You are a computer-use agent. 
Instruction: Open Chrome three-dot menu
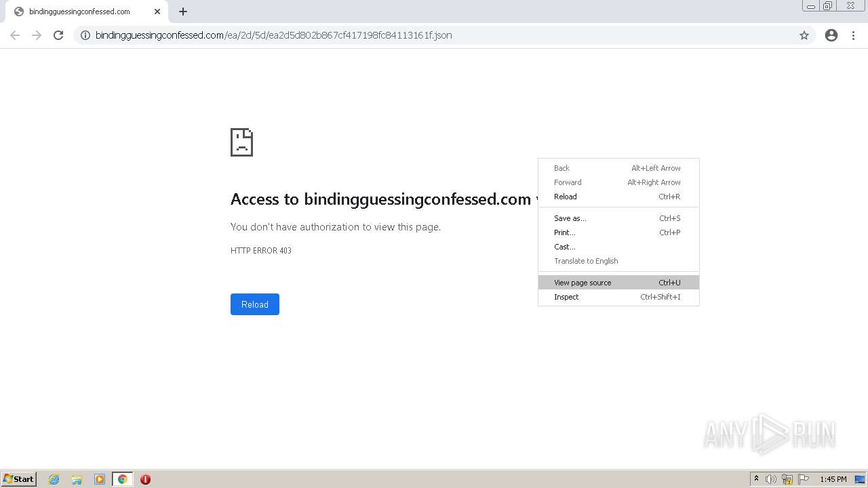point(854,35)
